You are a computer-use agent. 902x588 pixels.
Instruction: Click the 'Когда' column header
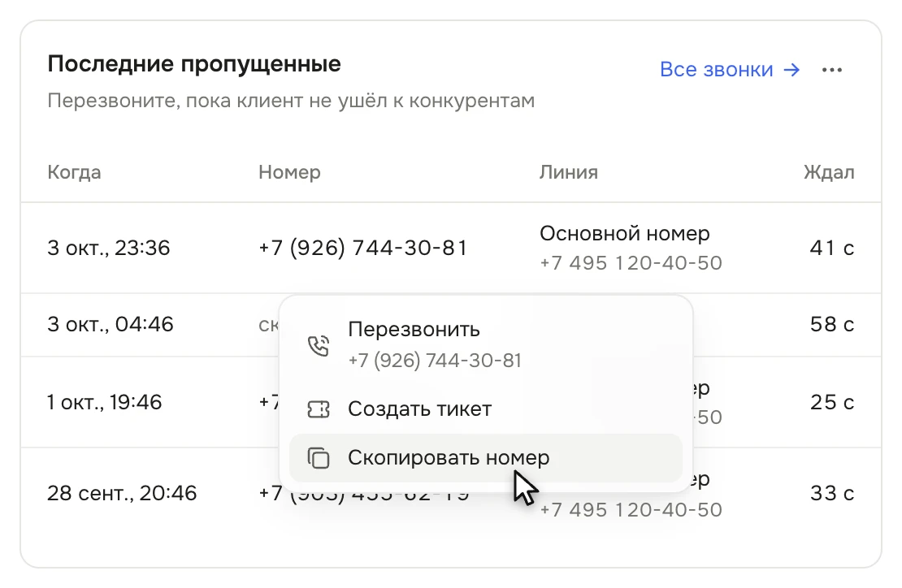74,172
